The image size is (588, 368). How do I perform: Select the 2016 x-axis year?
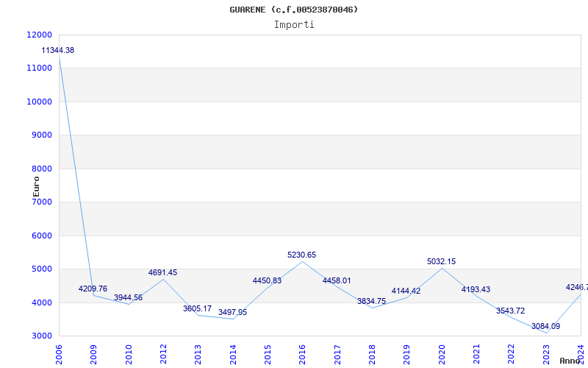pos(303,355)
